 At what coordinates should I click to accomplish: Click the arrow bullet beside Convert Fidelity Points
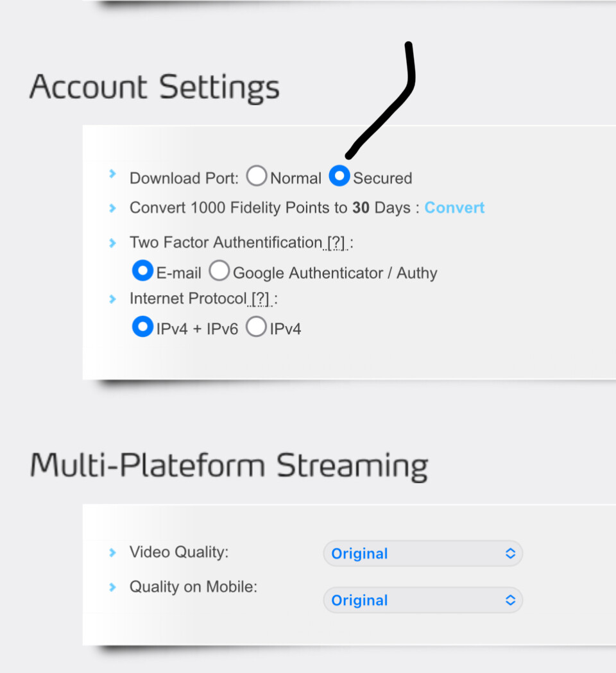point(113,208)
